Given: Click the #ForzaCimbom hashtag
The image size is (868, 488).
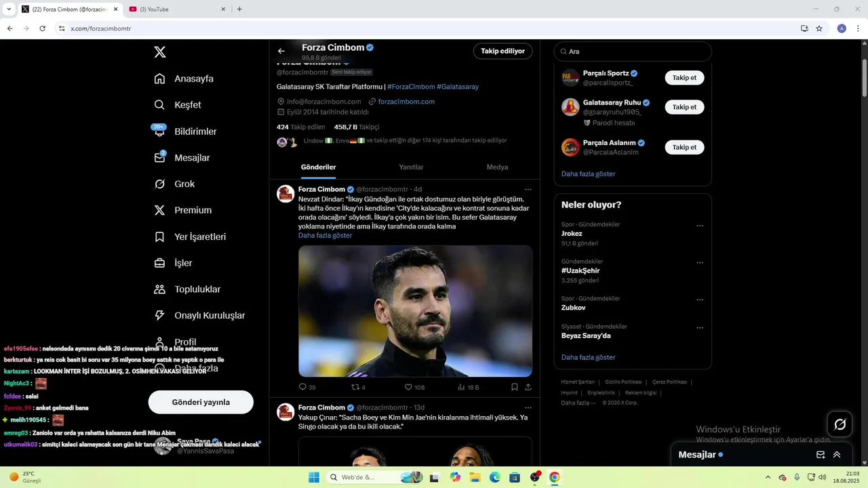Looking at the screenshot, I should coord(411,87).
